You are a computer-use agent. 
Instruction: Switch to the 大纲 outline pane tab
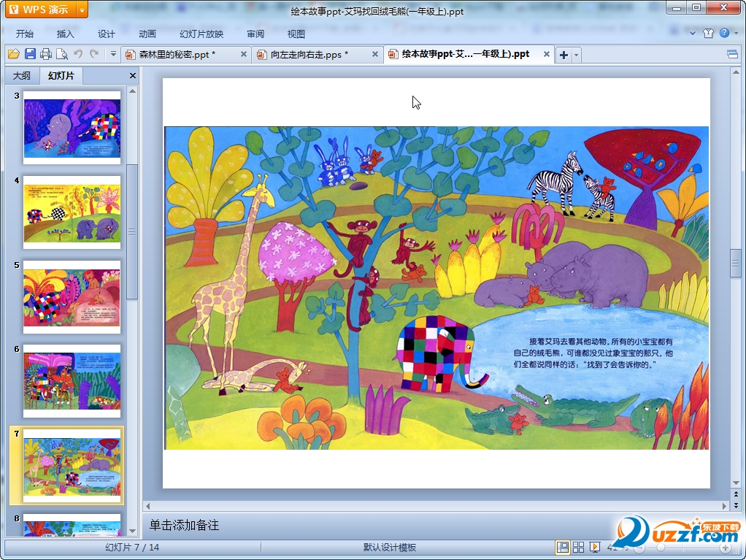point(21,76)
